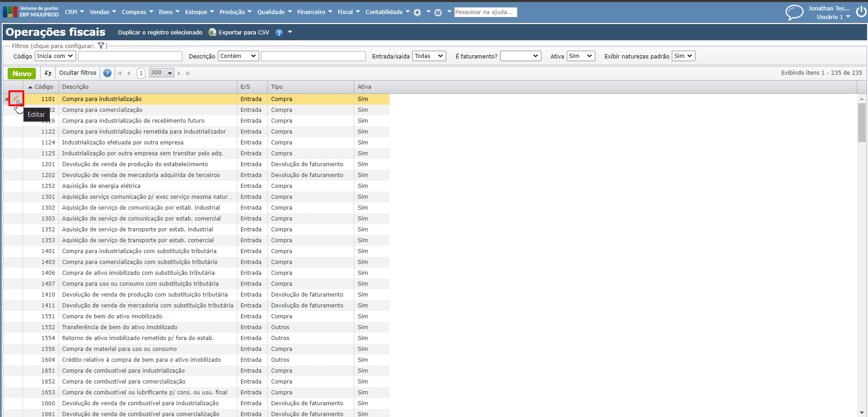The height and width of the screenshot is (417, 868).
Task: Expand the arrow beside the top bar help icon
Action: click(449, 11)
